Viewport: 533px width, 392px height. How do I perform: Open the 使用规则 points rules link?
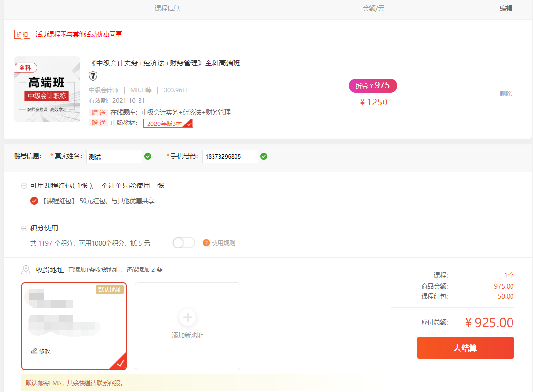click(x=223, y=243)
